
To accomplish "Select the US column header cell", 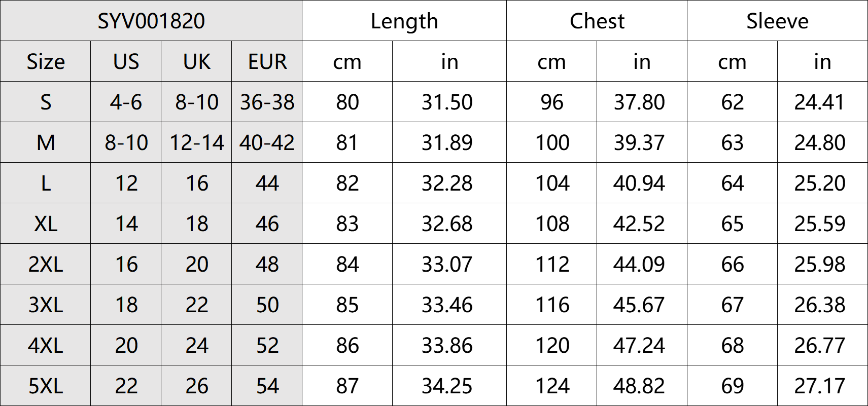I will click(x=126, y=62).
